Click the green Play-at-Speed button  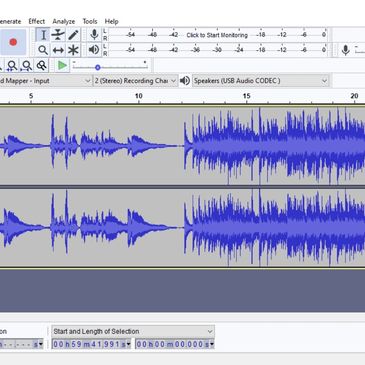pos(62,66)
